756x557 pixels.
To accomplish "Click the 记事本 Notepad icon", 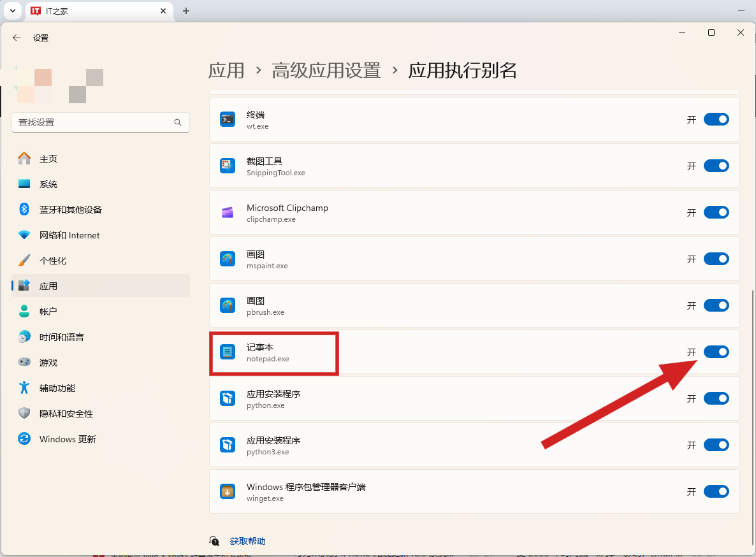I will (228, 351).
